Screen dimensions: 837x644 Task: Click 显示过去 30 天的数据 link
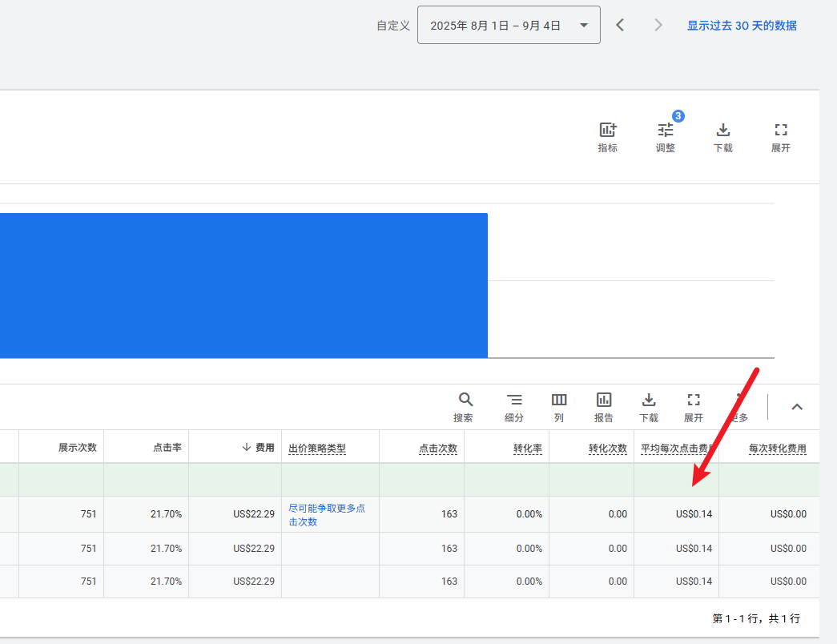[x=742, y=26]
